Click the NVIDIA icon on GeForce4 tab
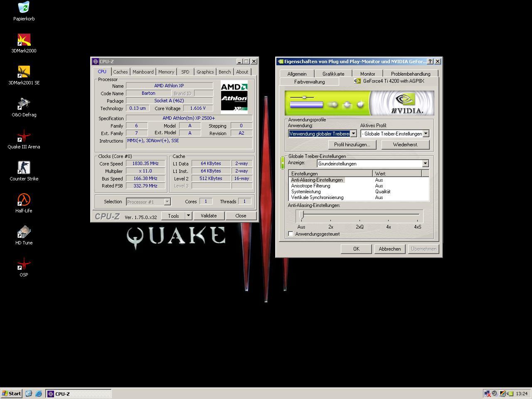The image size is (532, 399). tap(357, 81)
